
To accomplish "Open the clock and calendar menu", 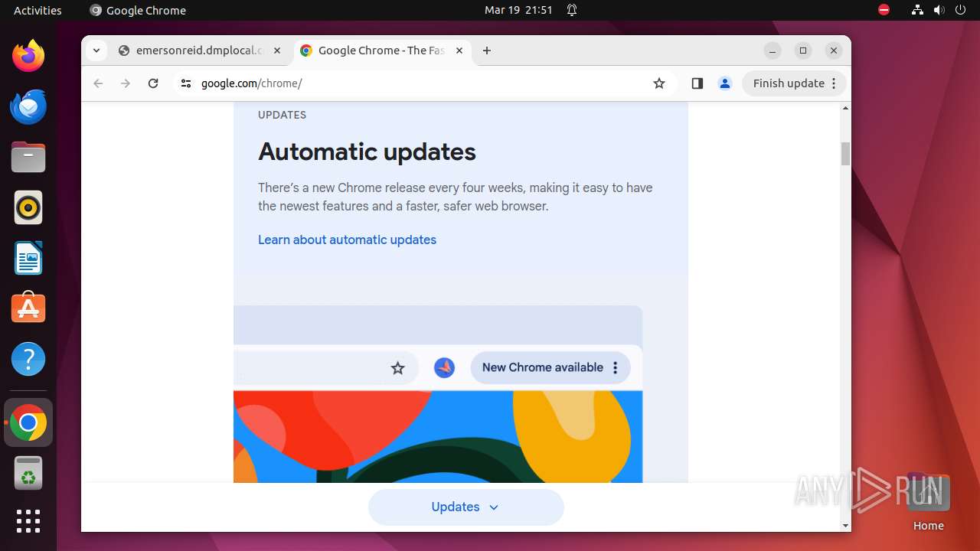I will pyautogui.click(x=518, y=10).
